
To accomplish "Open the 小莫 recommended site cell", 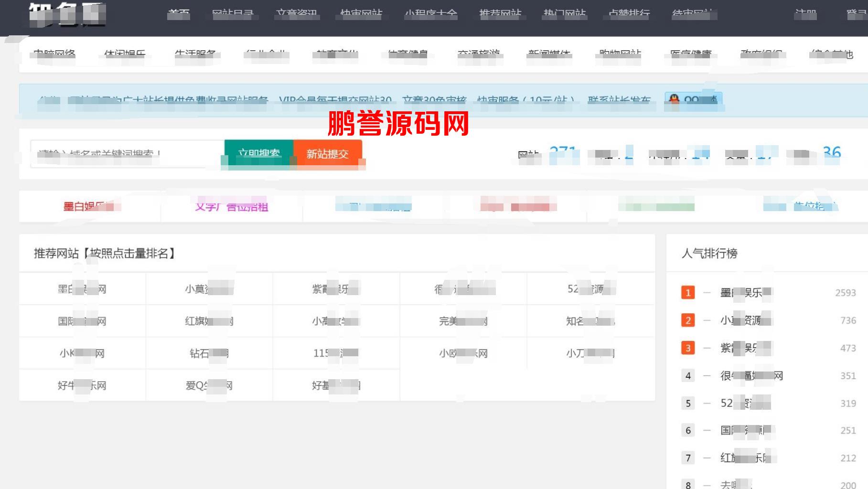I will [209, 289].
